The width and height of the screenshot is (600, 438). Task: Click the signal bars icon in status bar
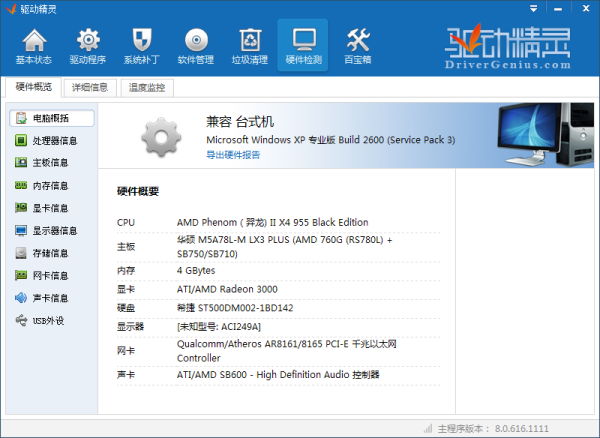tap(428, 428)
